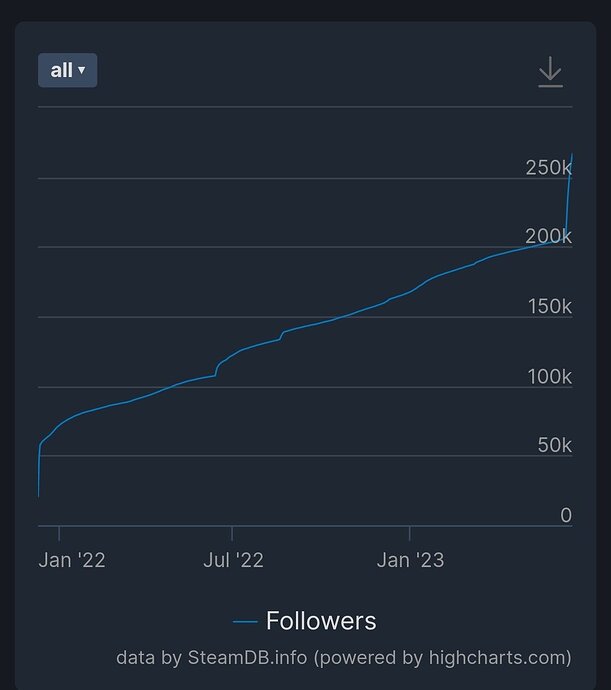This screenshot has height=690, width=611.
Task: Click the Jan '22 tick mark on the axis
Action: 59,532
